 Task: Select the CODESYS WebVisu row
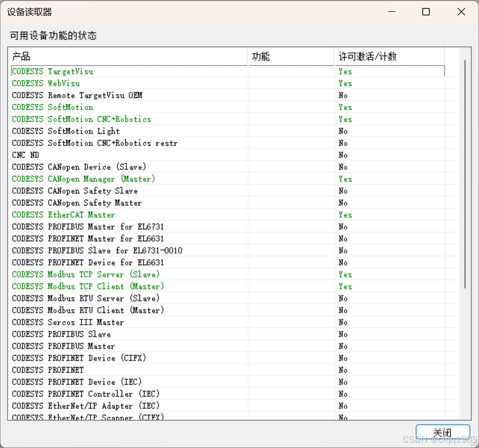228,83
